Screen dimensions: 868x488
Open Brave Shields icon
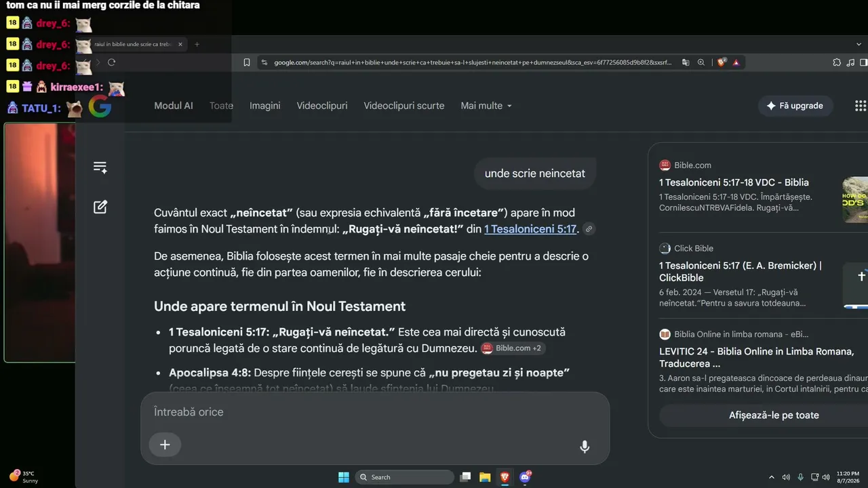pos(722,62)
